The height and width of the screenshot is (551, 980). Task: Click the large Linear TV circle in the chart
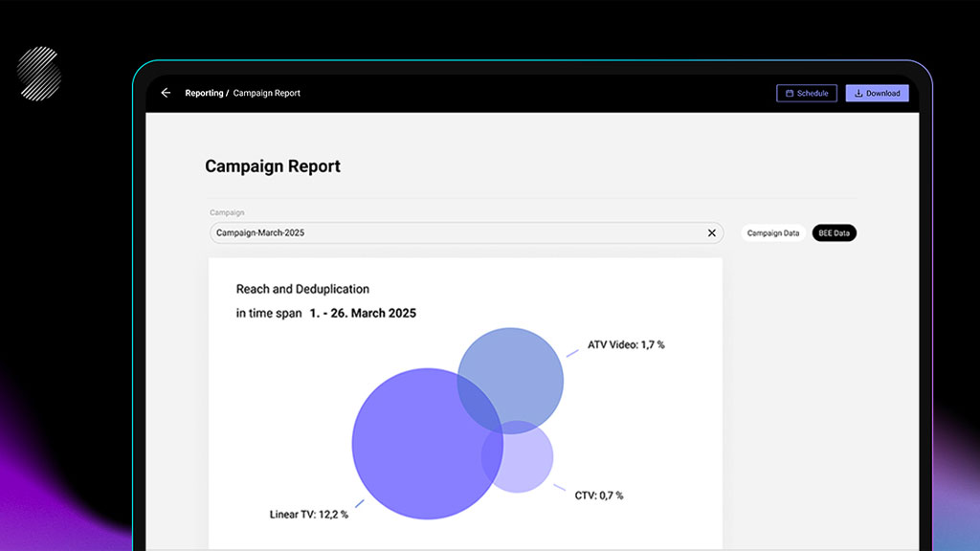pyautogui.click(x=412, y=450)
